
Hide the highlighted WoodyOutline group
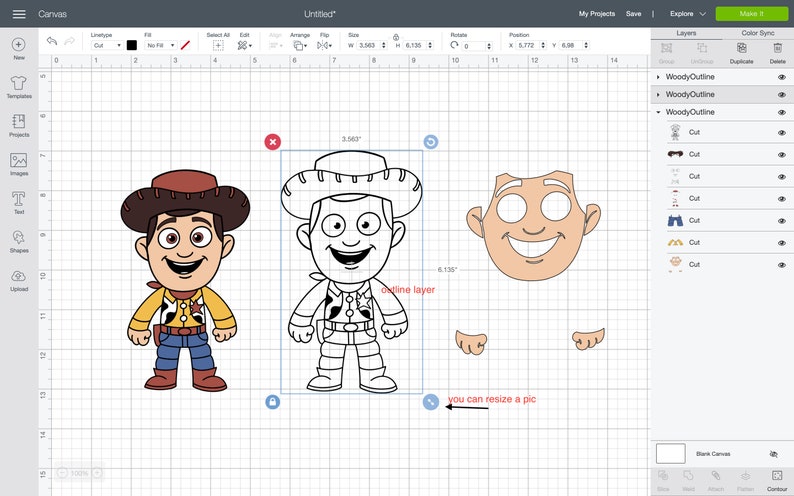pos(781,95)
